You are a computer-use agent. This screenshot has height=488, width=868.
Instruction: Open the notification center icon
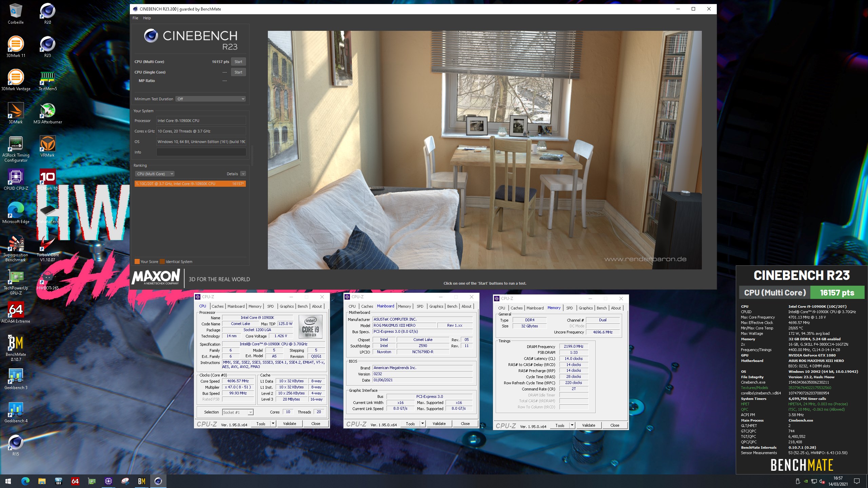[857, 481]
